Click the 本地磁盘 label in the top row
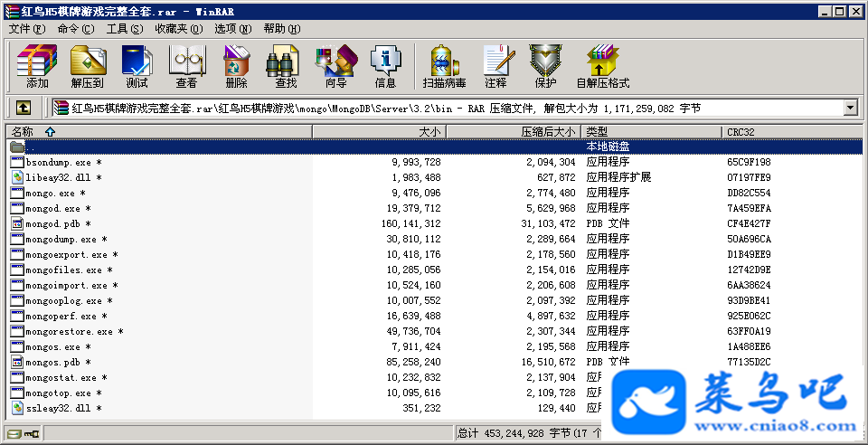 [608, 147]
